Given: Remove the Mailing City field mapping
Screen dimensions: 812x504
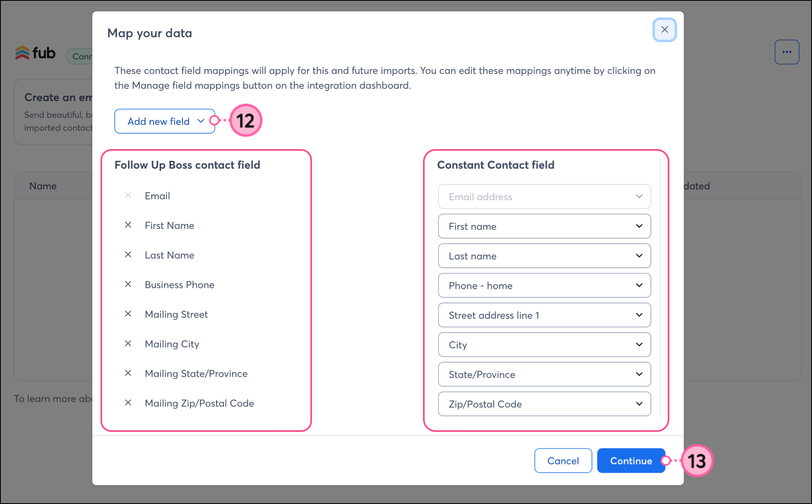Looking at the screenshot, I should pyautogui.click(x=128, y=343).
